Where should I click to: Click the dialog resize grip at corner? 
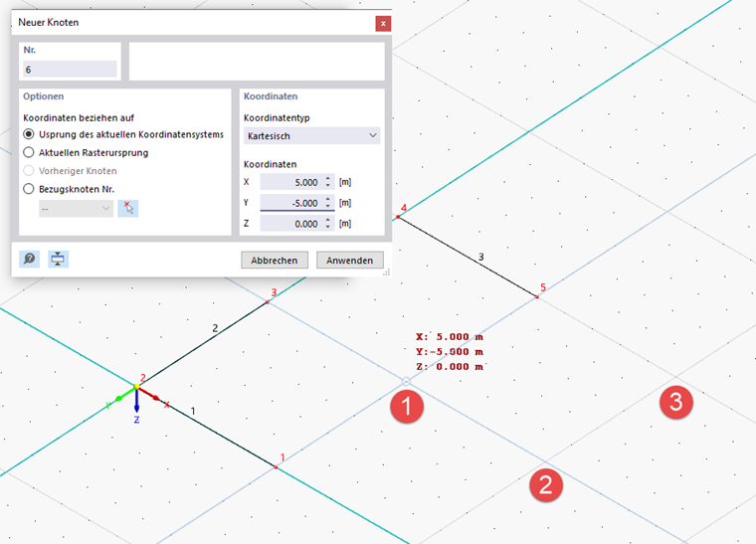[386, 272]
